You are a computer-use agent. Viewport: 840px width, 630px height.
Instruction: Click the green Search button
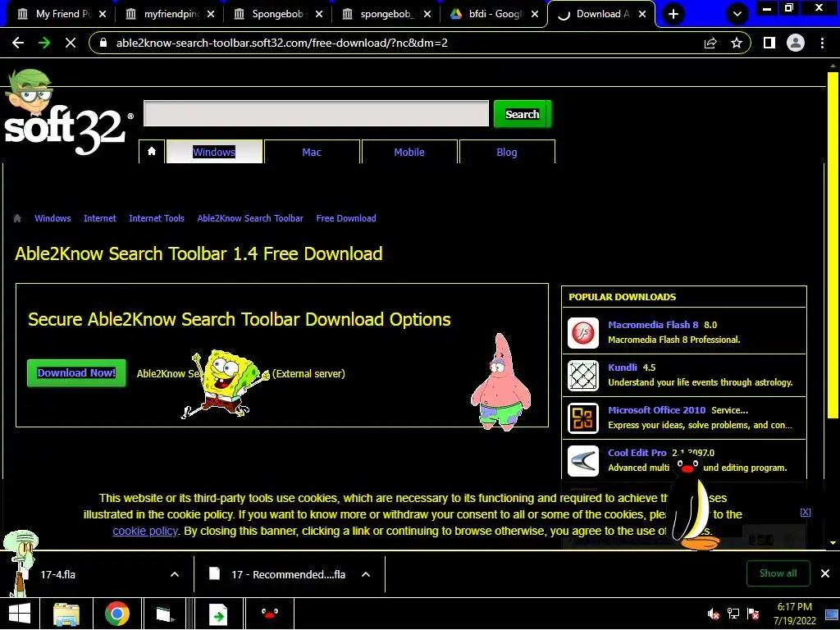tap(523, 114)
